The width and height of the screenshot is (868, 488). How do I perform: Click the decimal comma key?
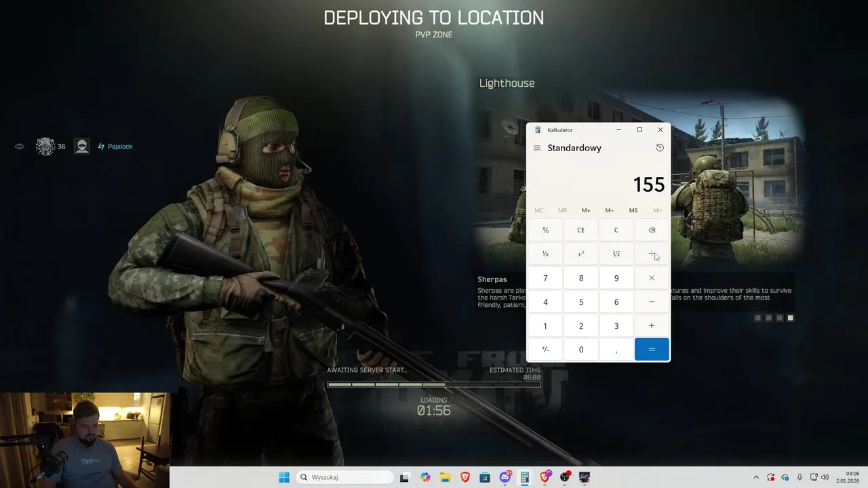click(x=616, y=350)
